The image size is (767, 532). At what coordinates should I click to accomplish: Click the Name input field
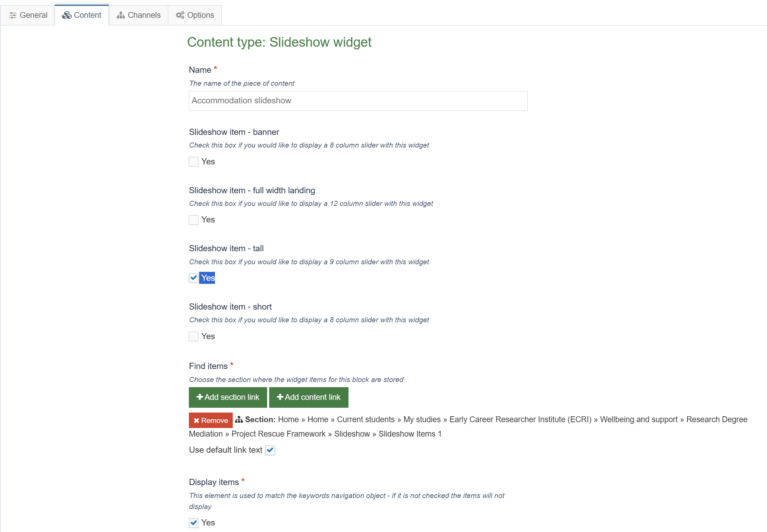(358, 101)
